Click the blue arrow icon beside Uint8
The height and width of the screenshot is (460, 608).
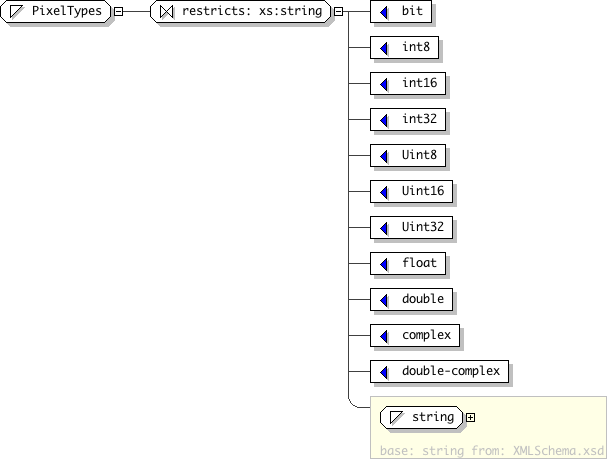pyautogui.click(x=384, y=157)
